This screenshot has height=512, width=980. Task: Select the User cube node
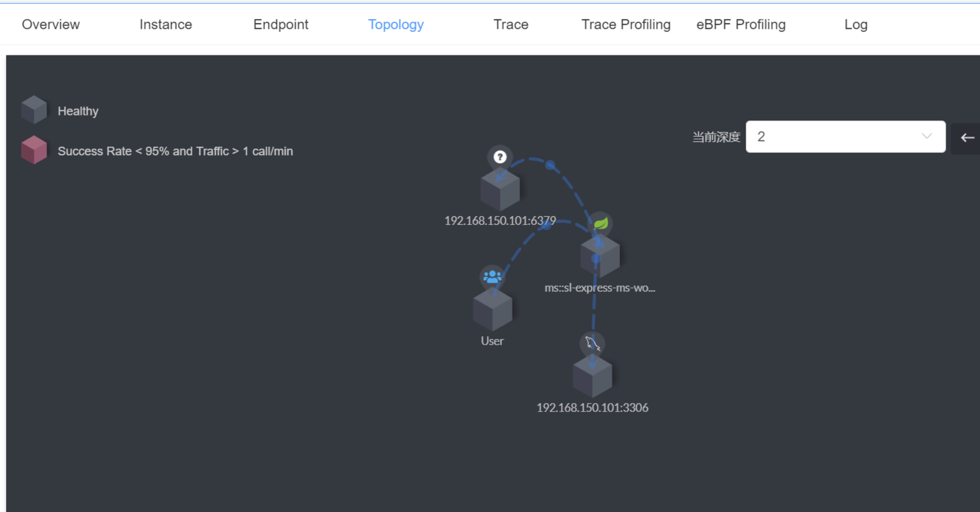click(x=492, y=310)
